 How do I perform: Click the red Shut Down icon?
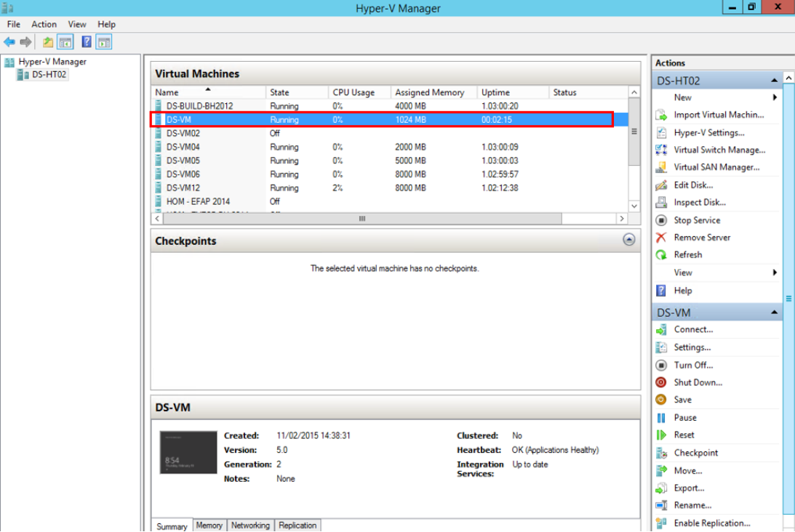click(x=661, y=382)
